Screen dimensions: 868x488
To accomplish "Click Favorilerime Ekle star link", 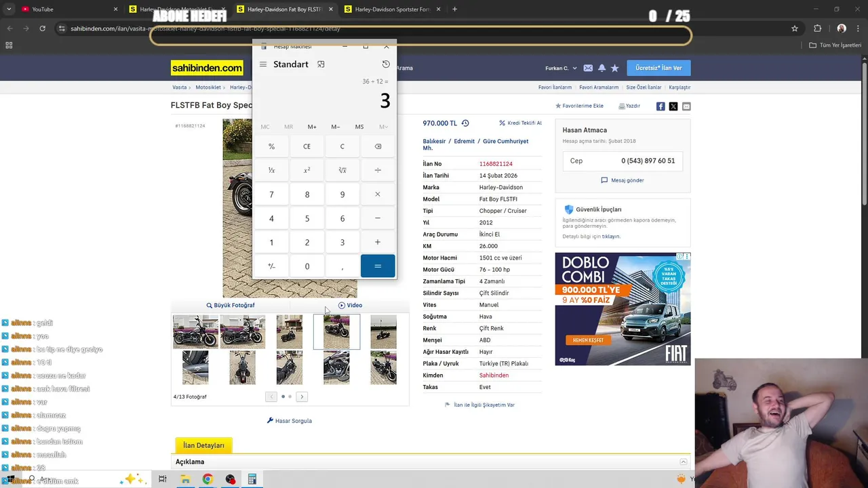I will point(579,106).
